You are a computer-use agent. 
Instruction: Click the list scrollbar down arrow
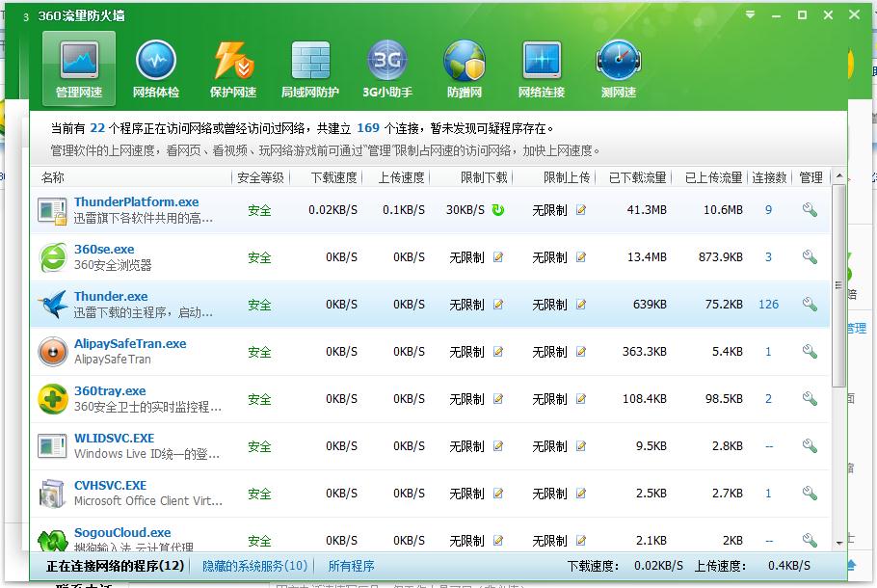[839, 542]
